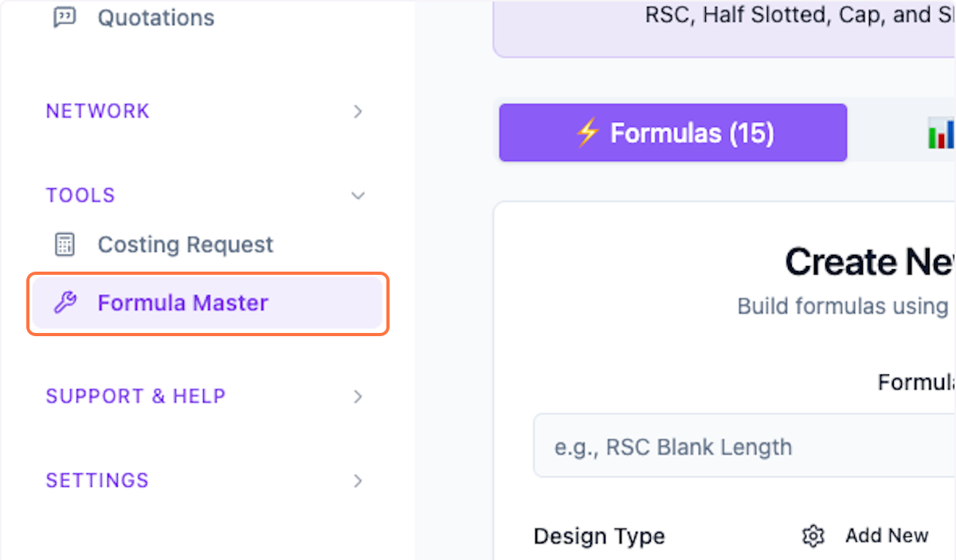Open the Costing Request tool
The image size is (956, 560).
pyautogui.click(x=185, y=244)
